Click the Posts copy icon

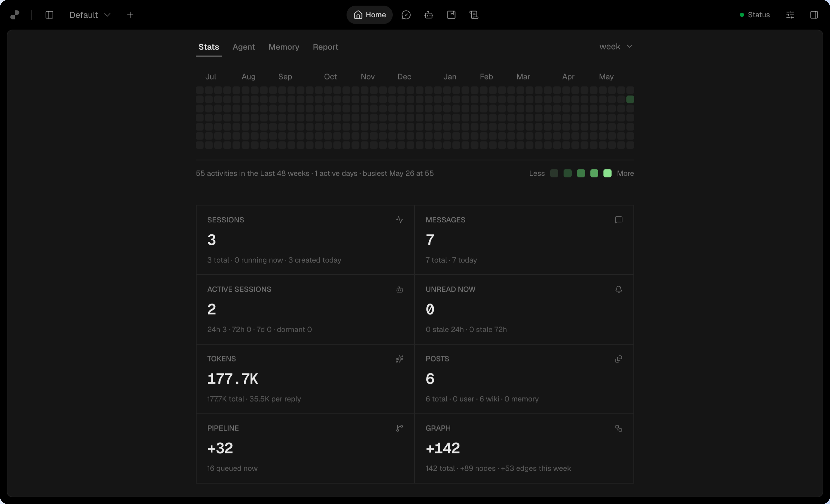tap(619, 359)
